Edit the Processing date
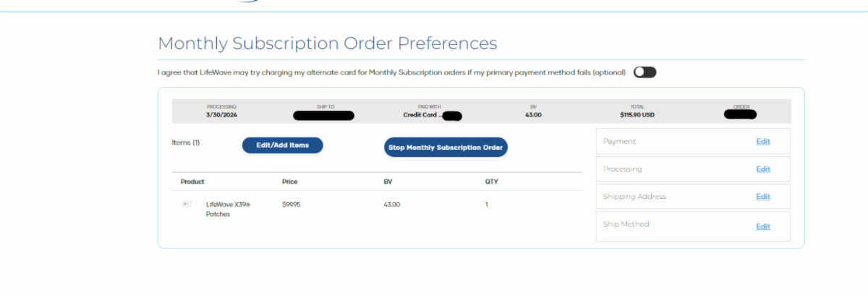Screen dimensions: 868x296 point(763,169)
